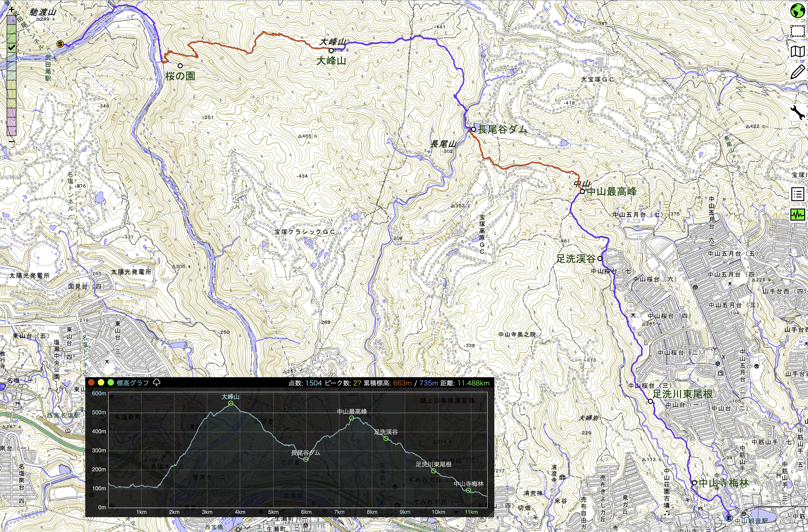The height and width of the screenshot is (532, 808).
Task: Click the 11.488km distance value
Action: click(473, 383)
